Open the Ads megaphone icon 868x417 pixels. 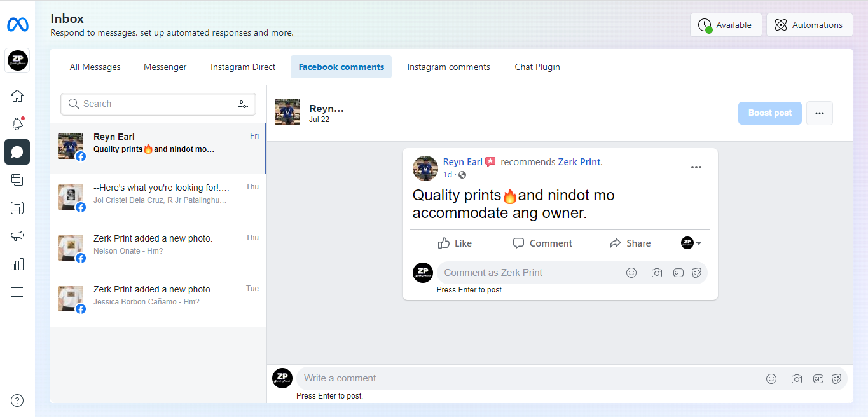point(17,236)
